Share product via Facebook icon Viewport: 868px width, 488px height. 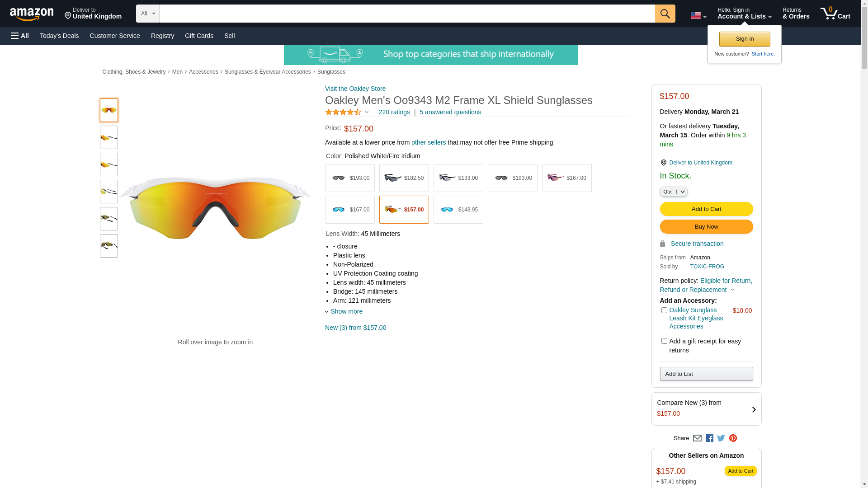pos(709,438)
